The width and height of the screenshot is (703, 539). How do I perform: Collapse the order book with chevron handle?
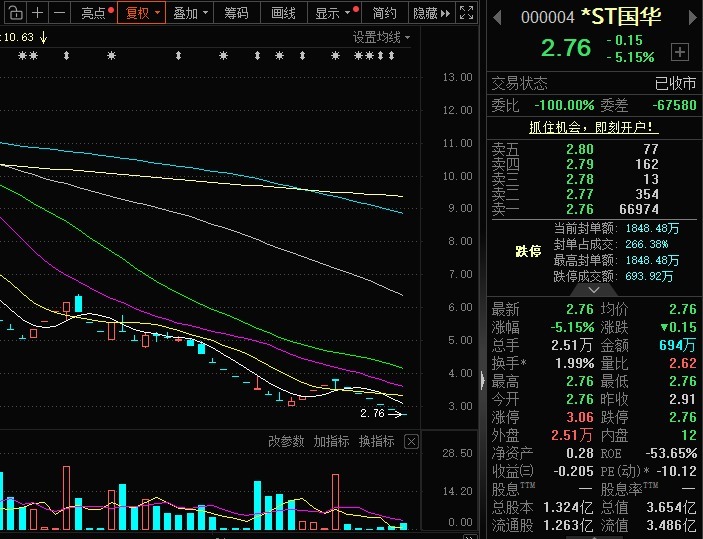(x=594, y=289)
